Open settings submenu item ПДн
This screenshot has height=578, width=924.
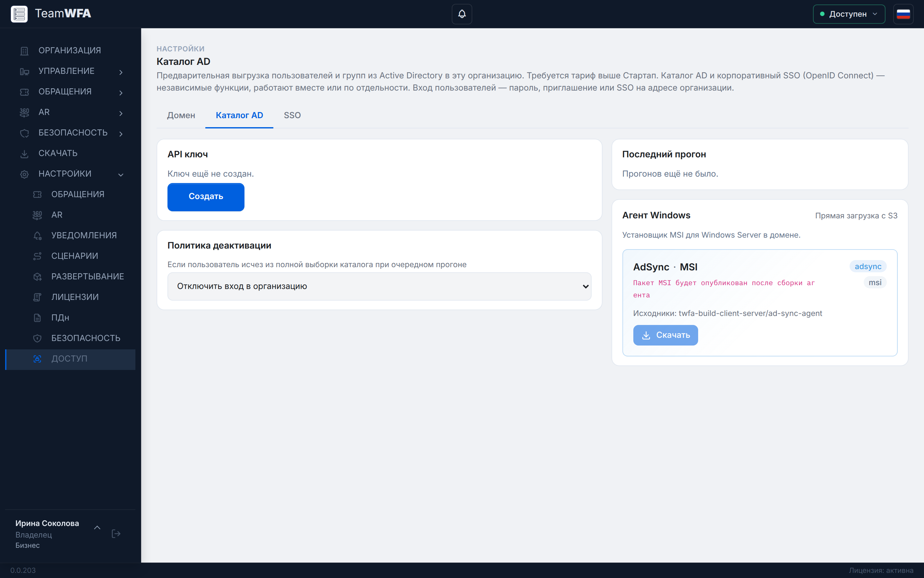[x=70, y=318]
